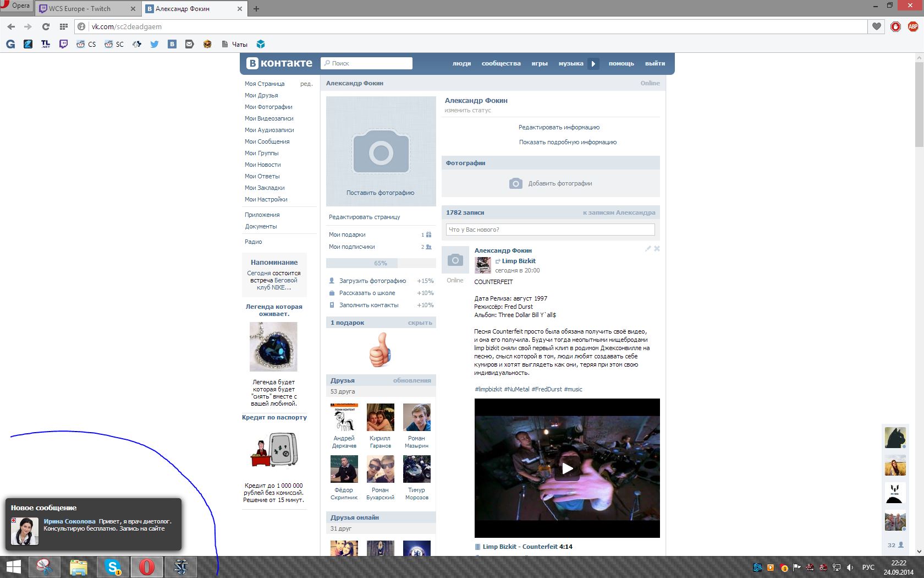
Task: Open the Reddit SC bookmark
Action: (x=114, y=44)
